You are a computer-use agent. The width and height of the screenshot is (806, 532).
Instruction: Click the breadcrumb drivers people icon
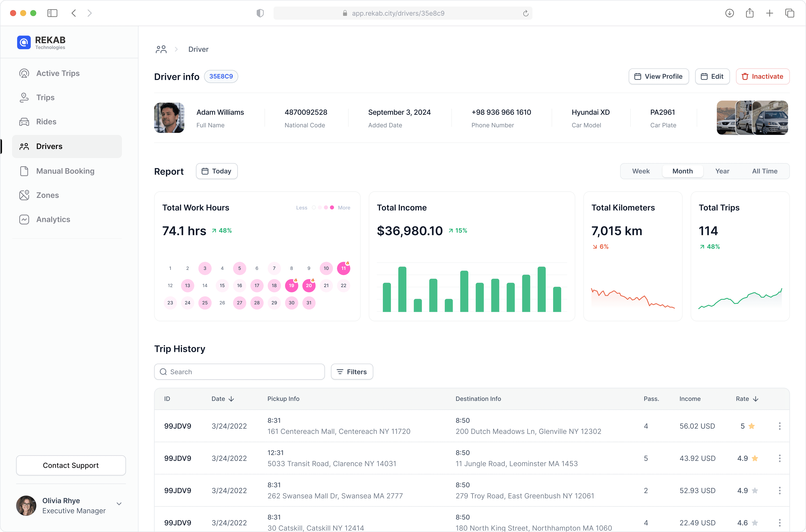161,50
